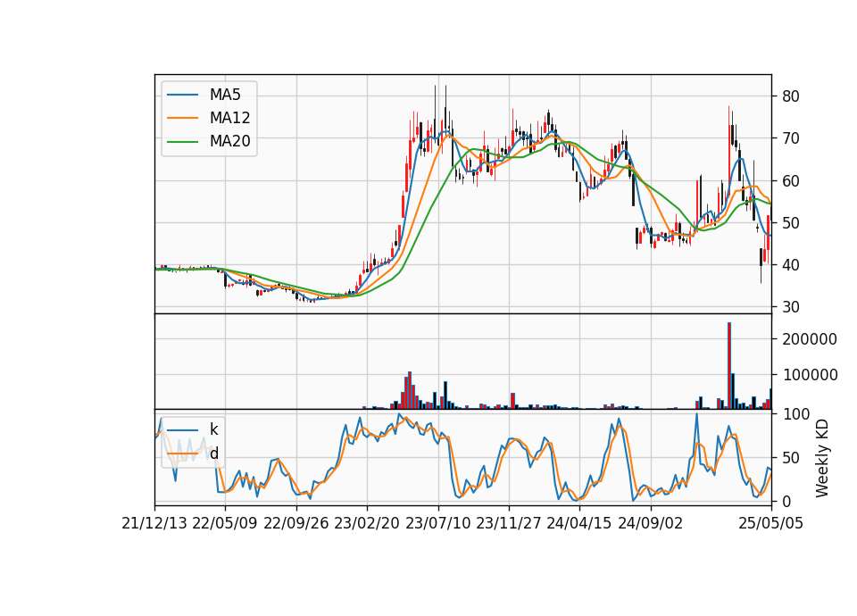Click the blue MA5 legend line
The height and width of the screenshot is (616, 857).
point(182,96)
